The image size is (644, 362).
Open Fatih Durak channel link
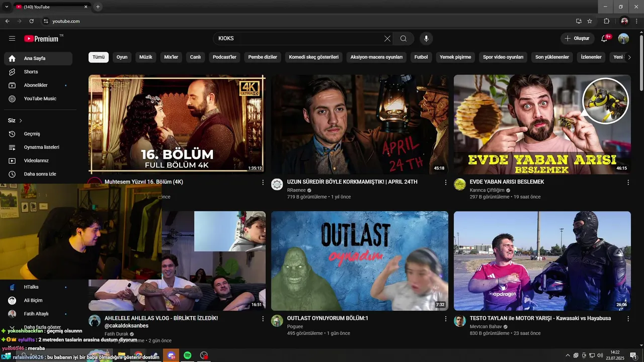click(x=116, y=334)
